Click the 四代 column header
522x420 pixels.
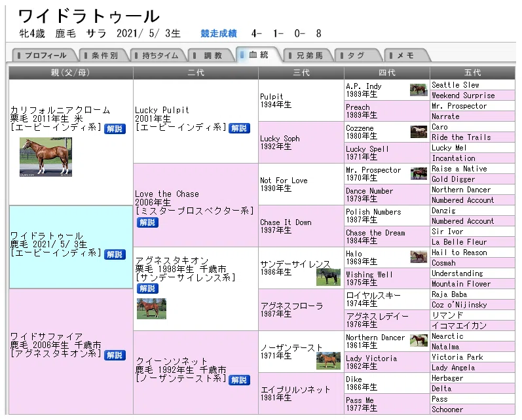coord(387,73)
